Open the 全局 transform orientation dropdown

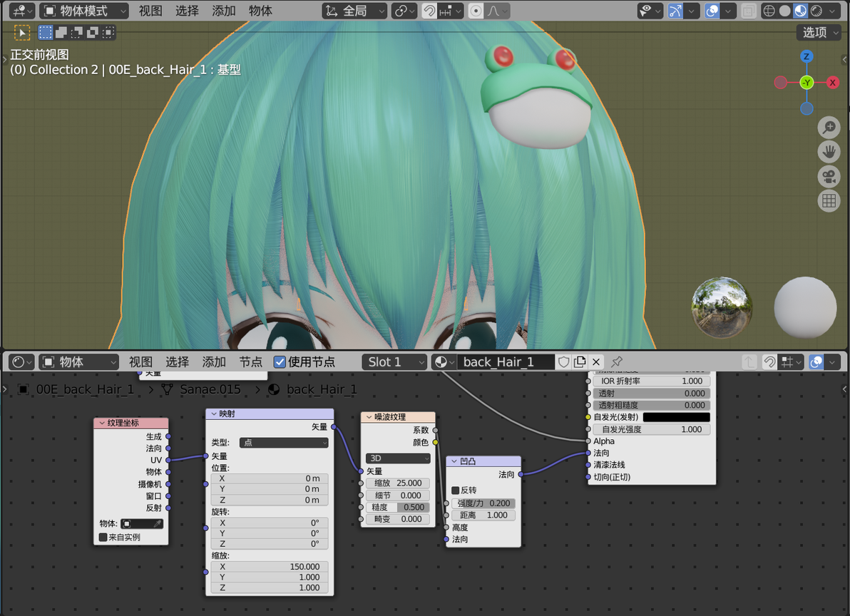[355, 11]
